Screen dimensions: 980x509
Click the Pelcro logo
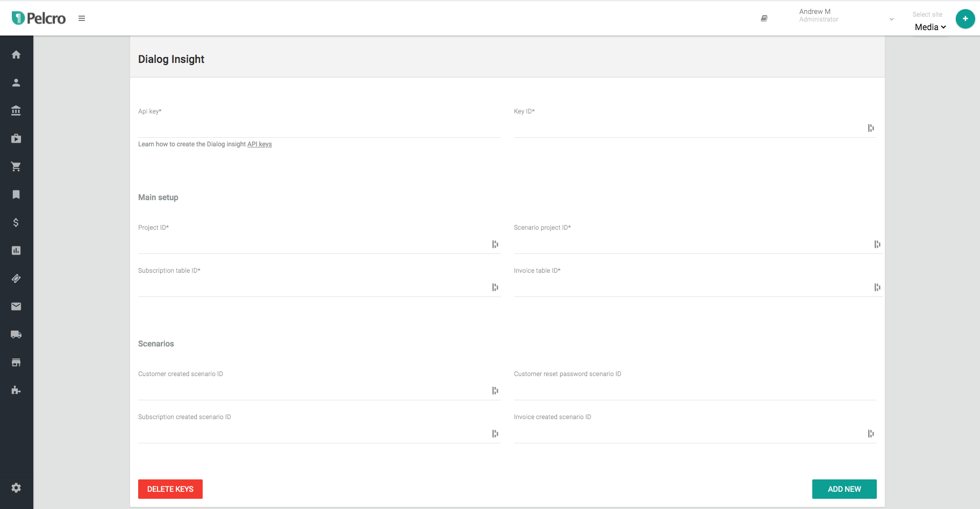point(39,18)
